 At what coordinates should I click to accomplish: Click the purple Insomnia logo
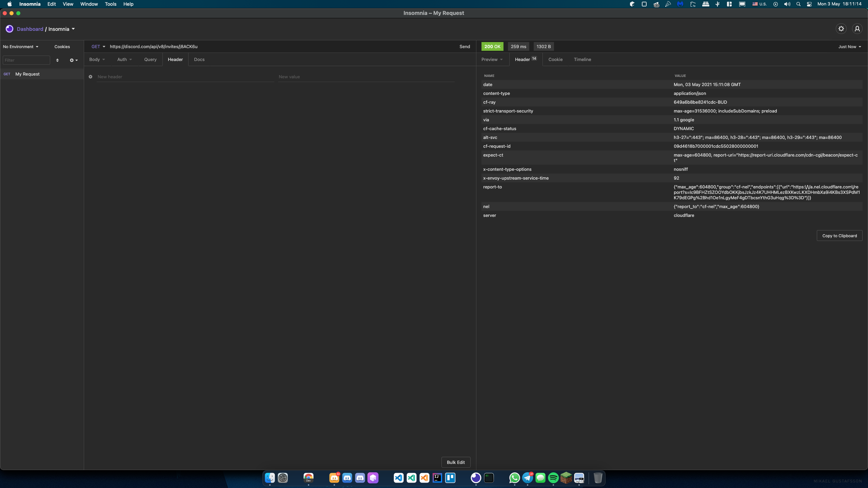(9, 29)
